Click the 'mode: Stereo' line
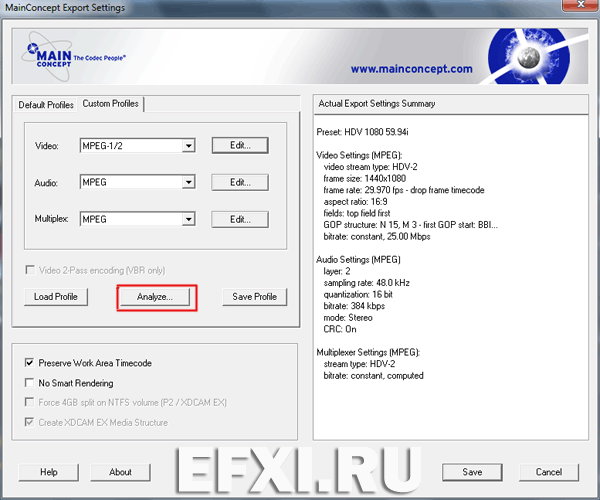 [x=348, y=318]
